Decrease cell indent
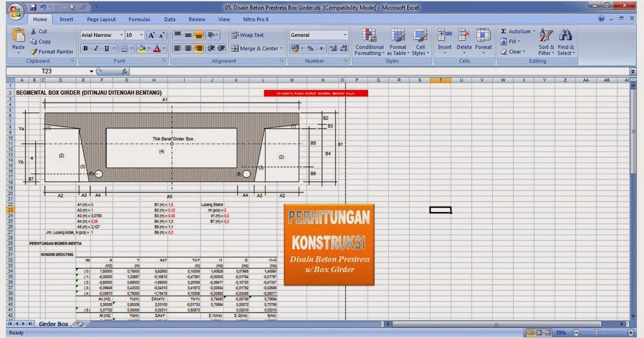The image size is (644, 338). [x=211, y=49]
